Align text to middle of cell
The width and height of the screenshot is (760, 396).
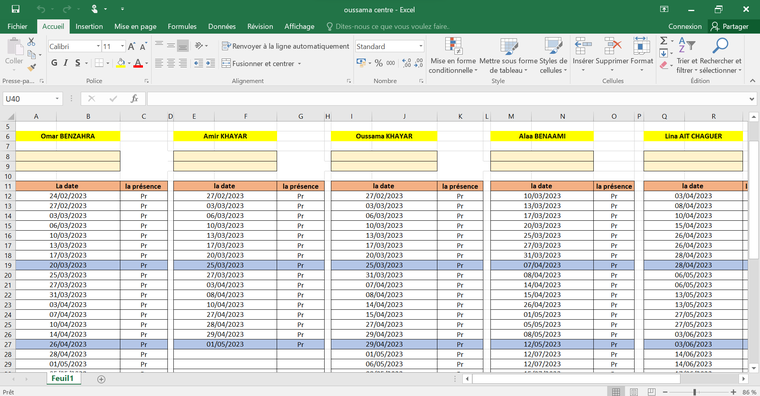[171, 46]
